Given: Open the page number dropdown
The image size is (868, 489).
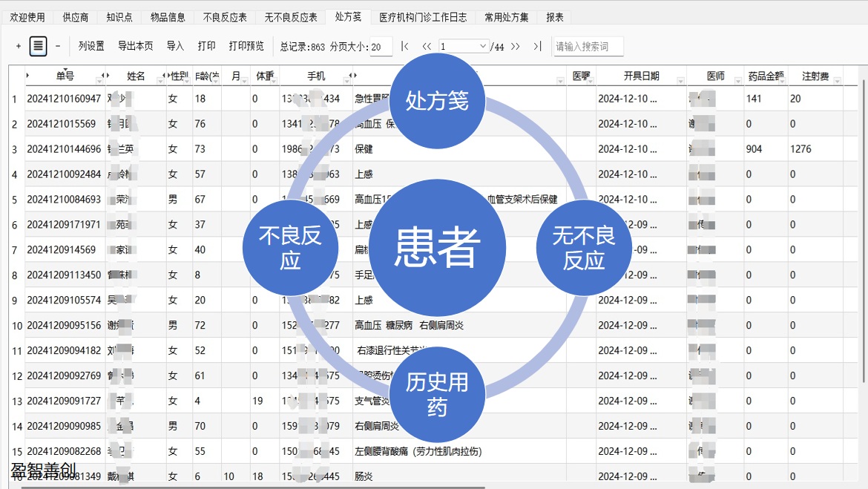Looking at the screenshot, I should (483, 46).
